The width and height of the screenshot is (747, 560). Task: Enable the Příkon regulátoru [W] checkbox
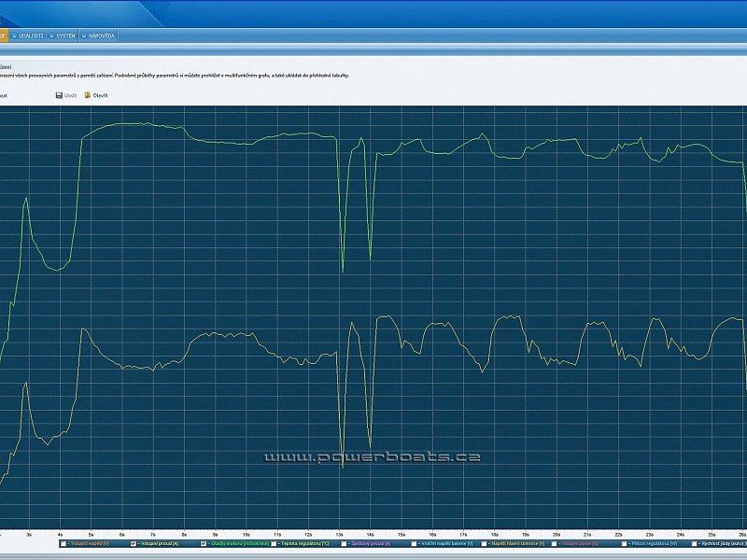pyautogui.click(x=624, y=543)
